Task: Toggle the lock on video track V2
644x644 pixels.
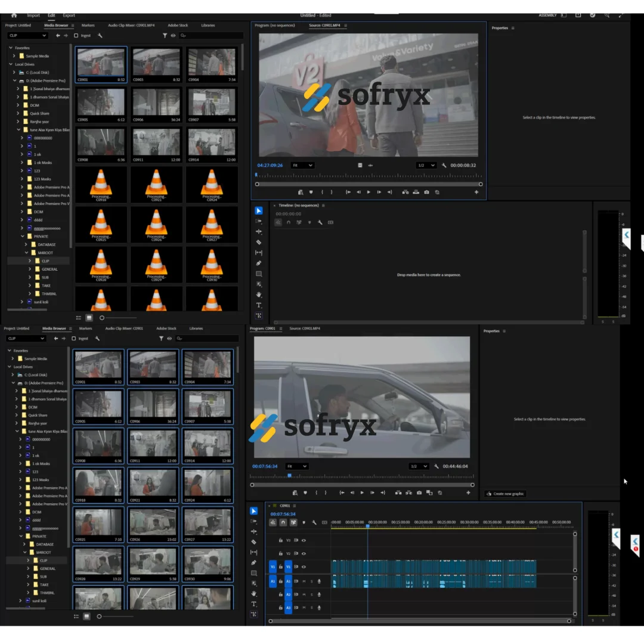Action: pyautogui.click(x=281, y=553)
